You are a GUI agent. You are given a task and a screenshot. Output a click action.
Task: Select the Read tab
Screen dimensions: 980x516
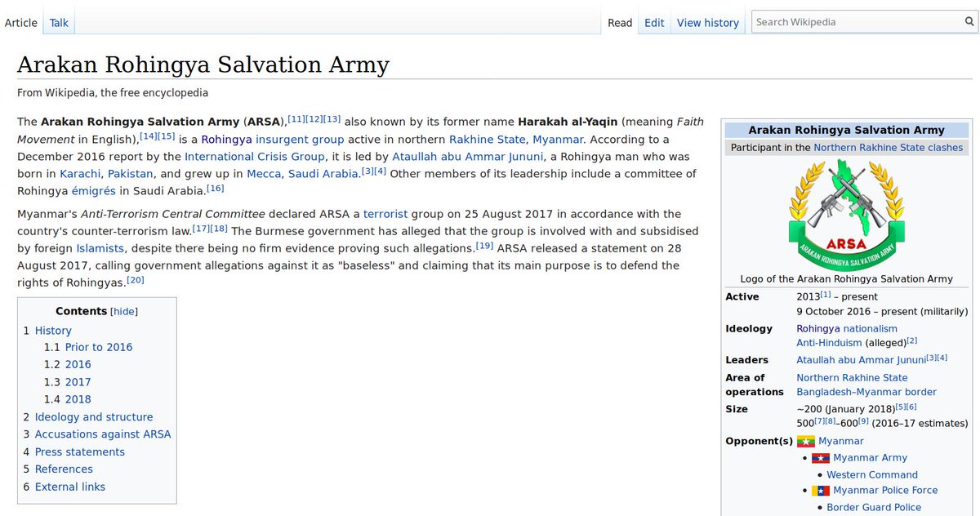(x=620, y=23)
